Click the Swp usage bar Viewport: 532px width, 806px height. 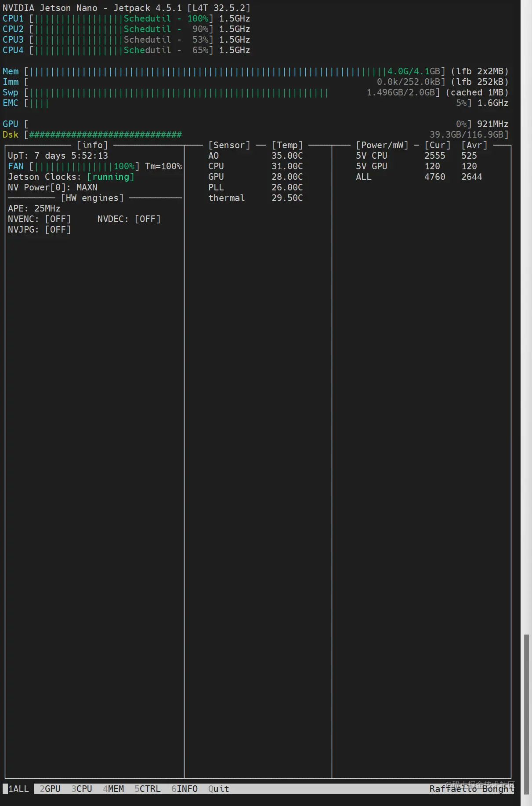tap(232, 92)
